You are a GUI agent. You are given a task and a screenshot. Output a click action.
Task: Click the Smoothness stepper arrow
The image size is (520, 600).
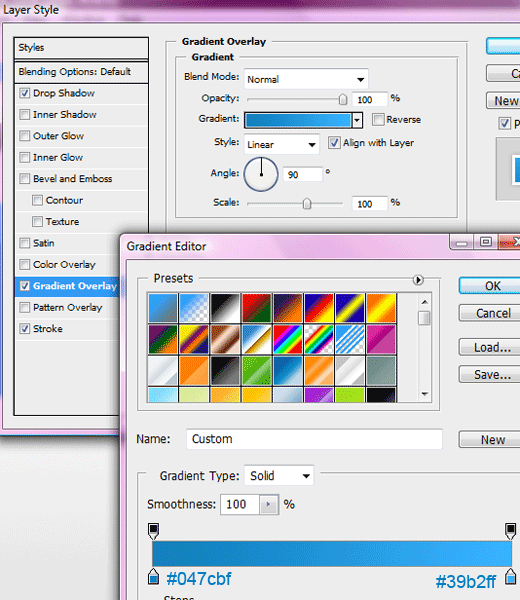point(269,504)
